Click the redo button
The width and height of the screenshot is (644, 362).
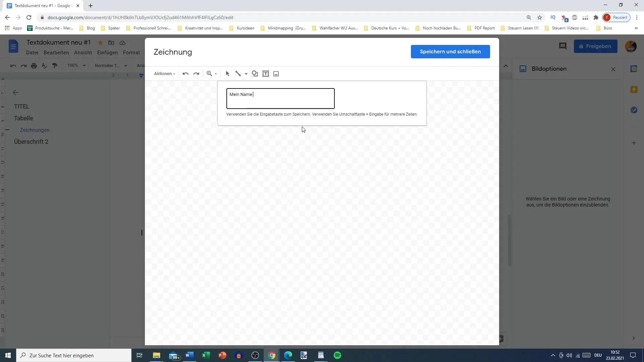[196, 73]
